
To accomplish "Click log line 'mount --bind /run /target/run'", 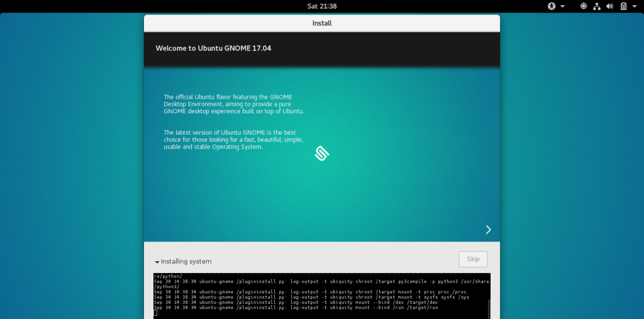I will [296, 308].
